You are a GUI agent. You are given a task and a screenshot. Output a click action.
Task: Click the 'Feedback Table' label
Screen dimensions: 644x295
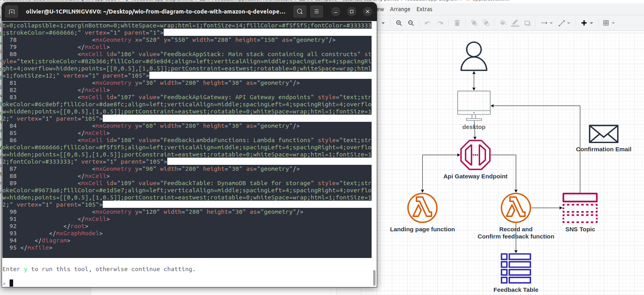click(516, 290)
